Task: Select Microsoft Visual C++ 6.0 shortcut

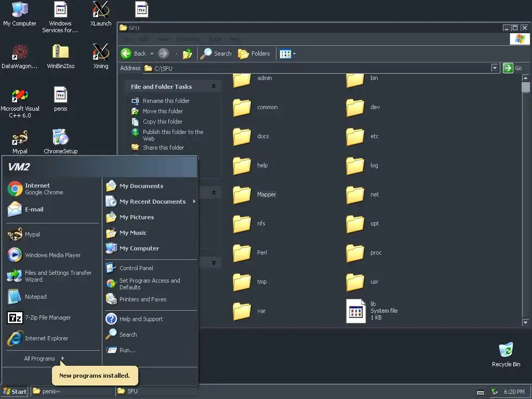Action: click(20, 103)
